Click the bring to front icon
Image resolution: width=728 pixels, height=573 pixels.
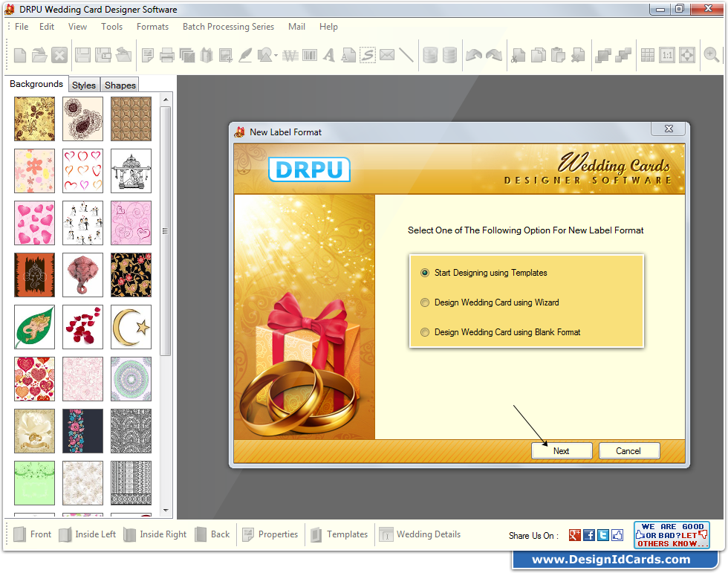coord(602,56)
